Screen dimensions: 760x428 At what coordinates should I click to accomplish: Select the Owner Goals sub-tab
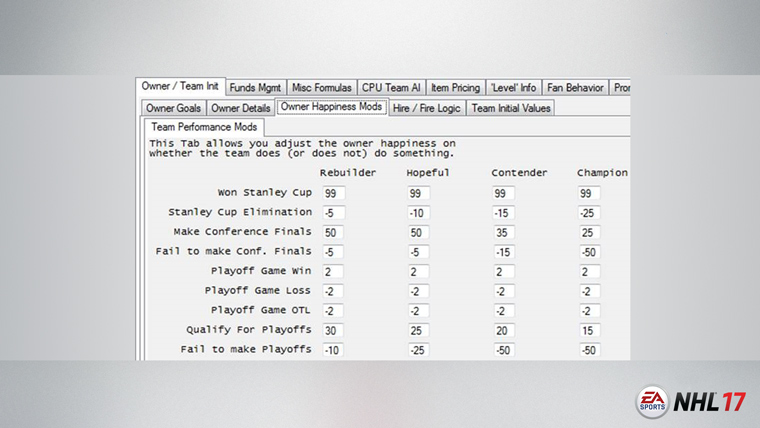pos(173,108)
